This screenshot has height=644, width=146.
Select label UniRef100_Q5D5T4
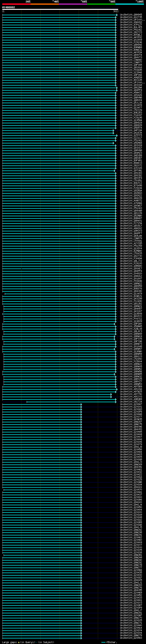coord(131,128)
